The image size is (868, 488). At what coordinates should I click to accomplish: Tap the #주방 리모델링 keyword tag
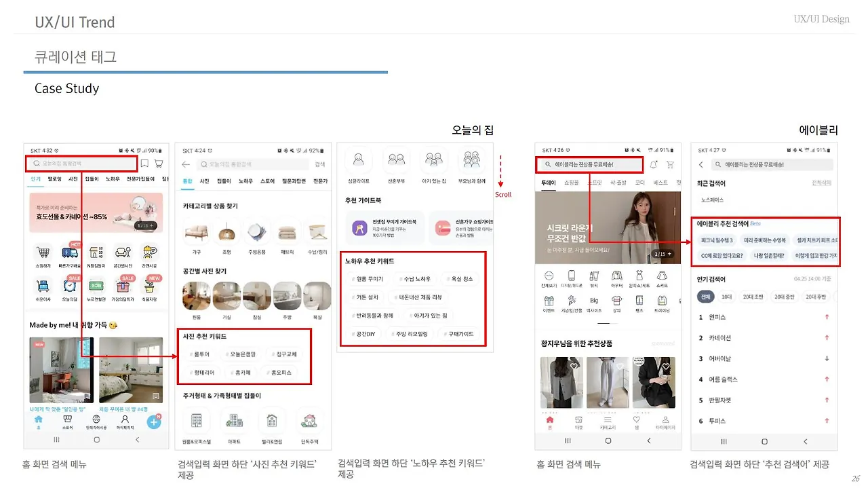[411, 334]
